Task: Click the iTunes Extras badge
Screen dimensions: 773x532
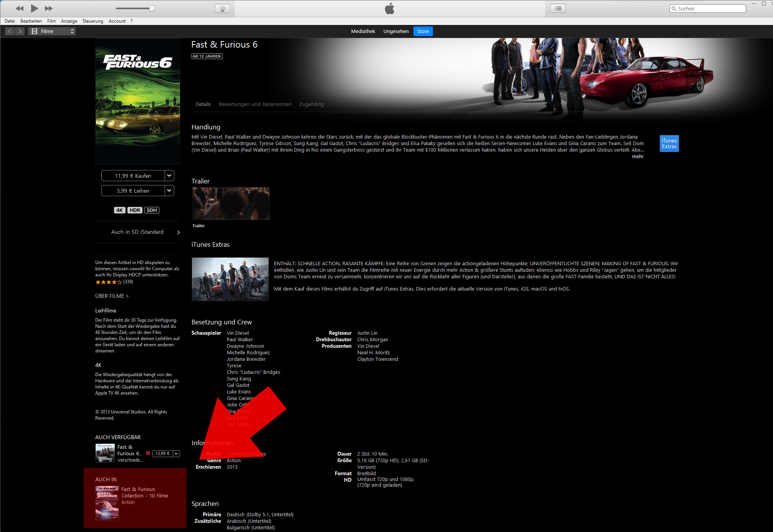Action: point(669,144)
